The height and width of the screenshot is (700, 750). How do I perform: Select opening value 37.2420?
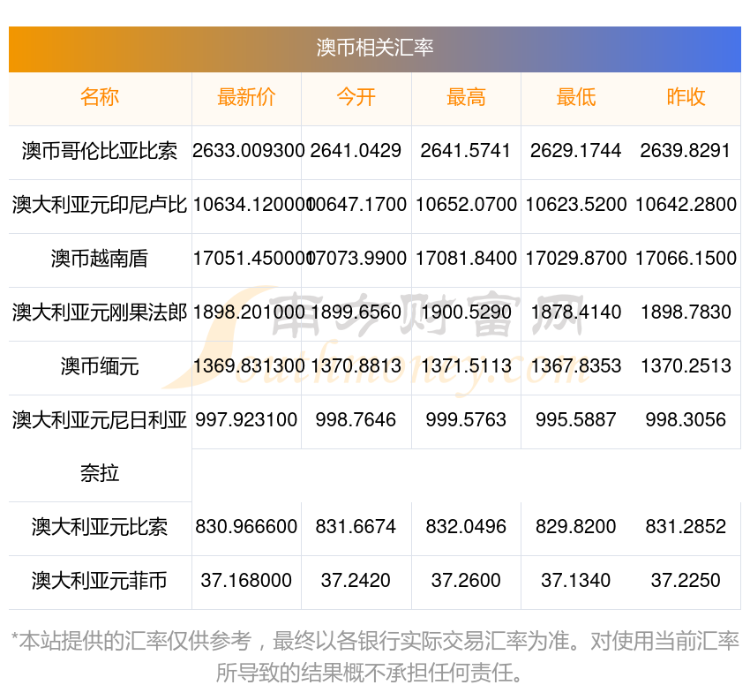356,580
